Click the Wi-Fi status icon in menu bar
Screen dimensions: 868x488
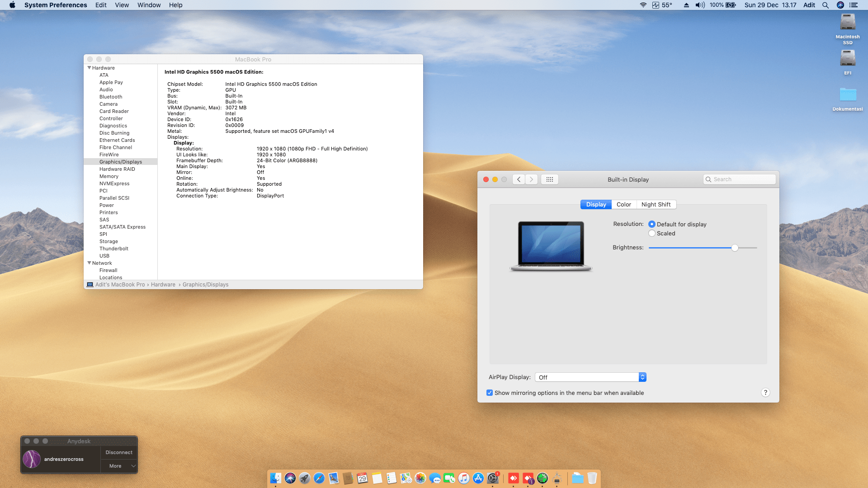pos(643,5)
